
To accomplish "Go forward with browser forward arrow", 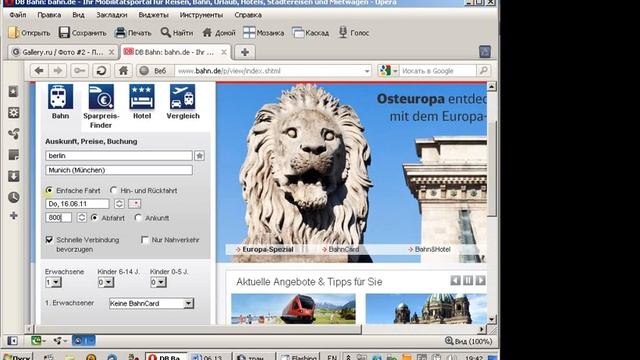I will pos(58,71).
